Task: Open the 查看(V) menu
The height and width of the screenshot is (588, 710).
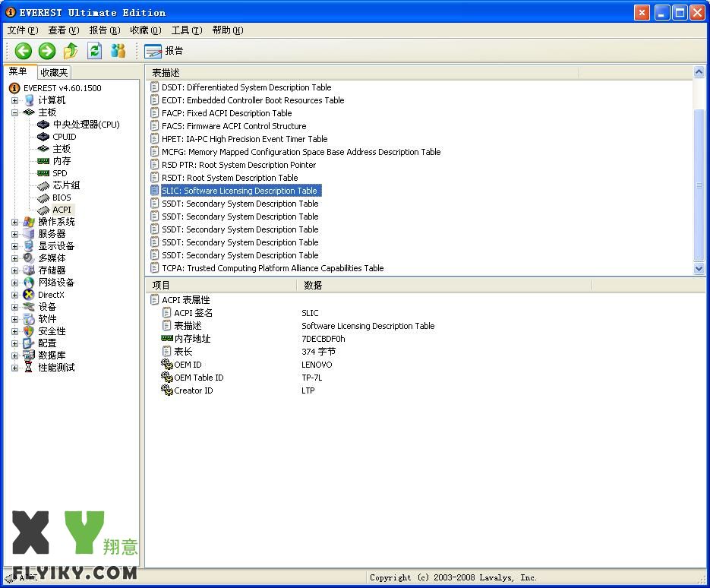Action: click(x=63, y=30)
